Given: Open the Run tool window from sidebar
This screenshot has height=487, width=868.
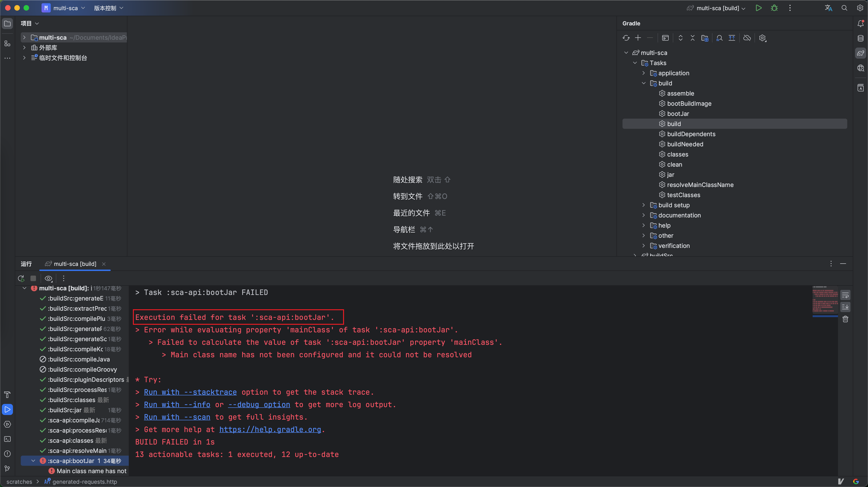Looking at the screenshot, I should [x=7, y=409].
